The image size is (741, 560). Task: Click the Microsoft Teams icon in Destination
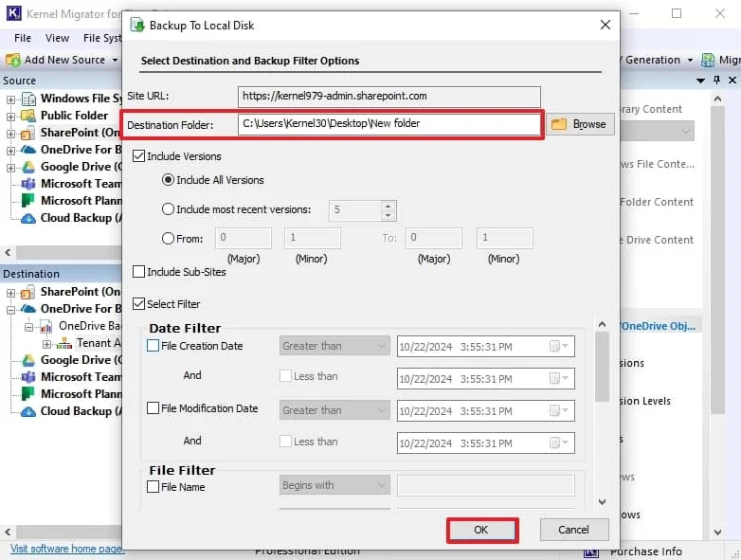click(x=28, y=377)
